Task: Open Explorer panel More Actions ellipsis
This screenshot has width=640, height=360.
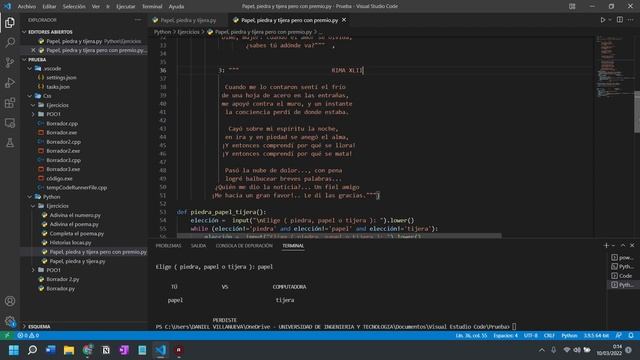Action: 138,20
